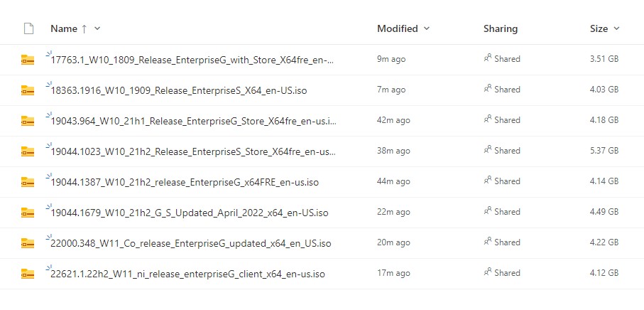
Task: Click the 5.37 GB size cell
Action: pos(604,151)
